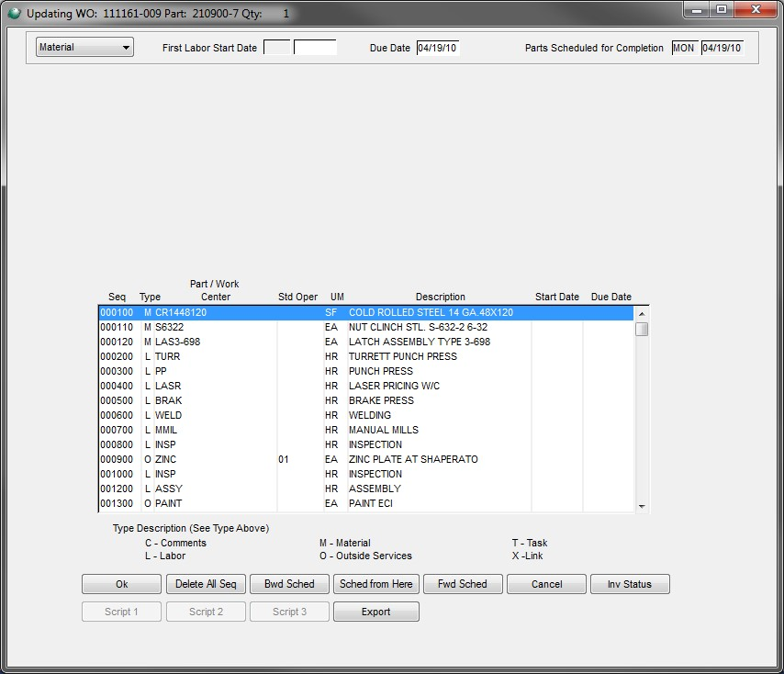Select row 000120 LAS3-698 Latch Assembly
The width and height of the screenshot is (784, 674).
(366, 342)
